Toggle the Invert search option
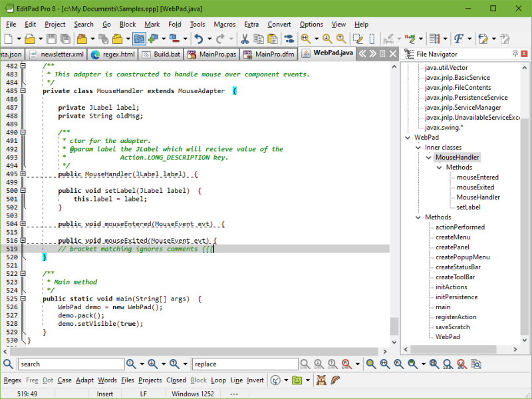 click(255, 380)
